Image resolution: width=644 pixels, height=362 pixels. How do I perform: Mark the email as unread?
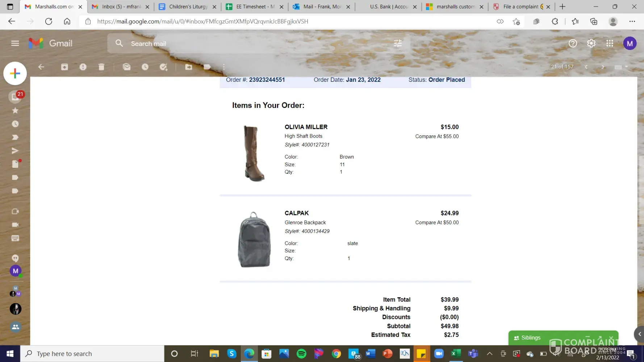coord(126,67)
